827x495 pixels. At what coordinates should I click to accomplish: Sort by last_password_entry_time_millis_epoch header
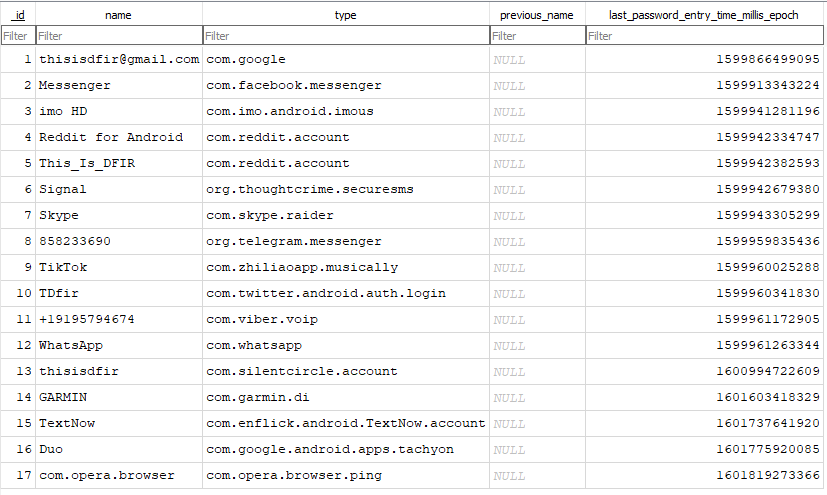704,15
